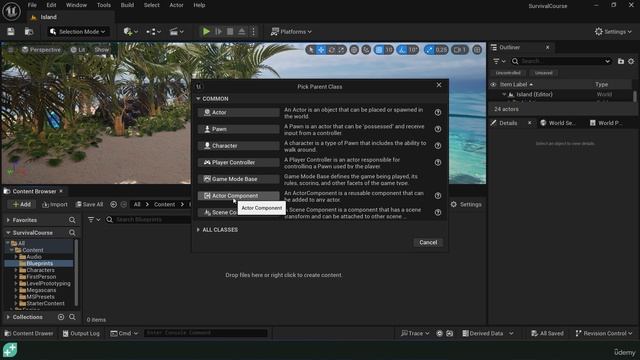640x360 pixels.
Task: Open the Outliner filter options
Action: tap(498, 61)
